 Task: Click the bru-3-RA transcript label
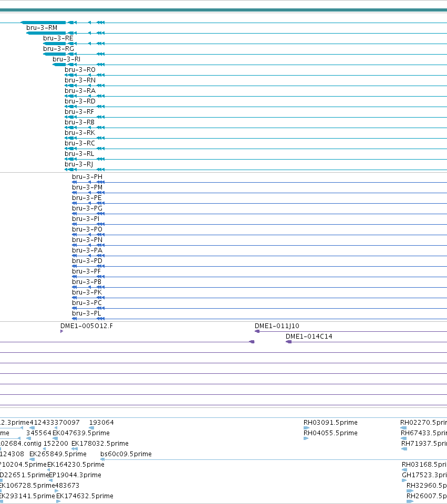coord(80,91)
